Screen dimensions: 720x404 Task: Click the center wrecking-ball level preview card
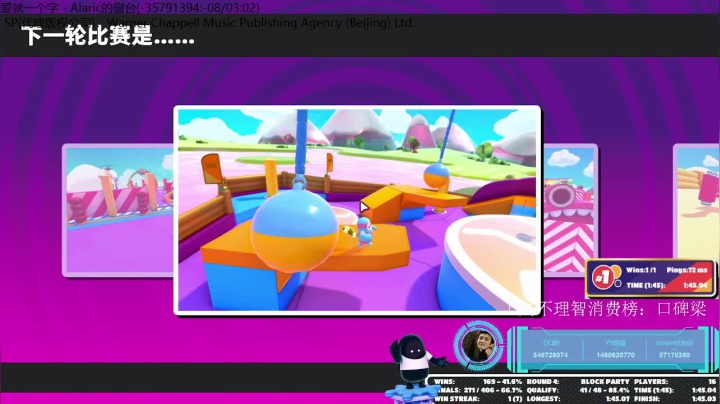point(357,210)
